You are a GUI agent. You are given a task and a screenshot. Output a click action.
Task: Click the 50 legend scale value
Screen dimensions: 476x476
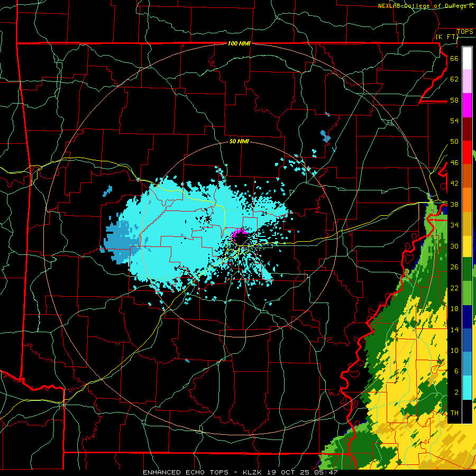(x=454, y=141)
